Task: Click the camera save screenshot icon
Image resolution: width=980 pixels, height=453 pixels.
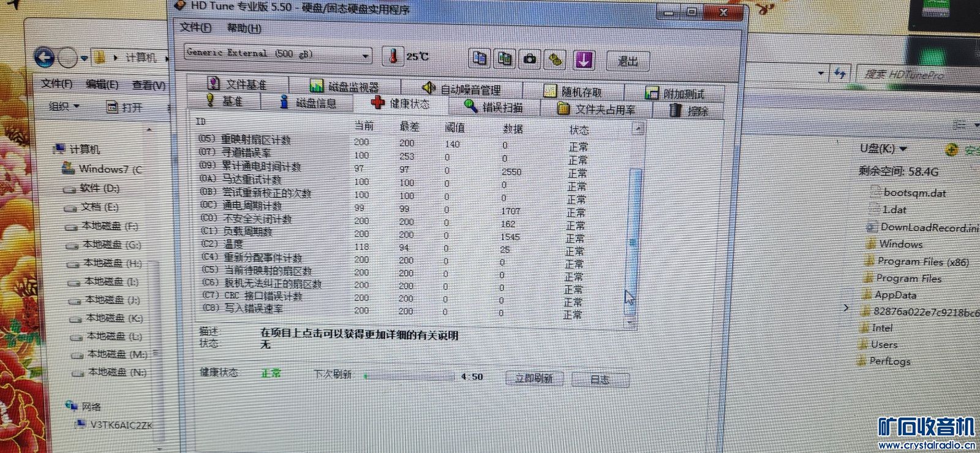Action: coord(530,59)
